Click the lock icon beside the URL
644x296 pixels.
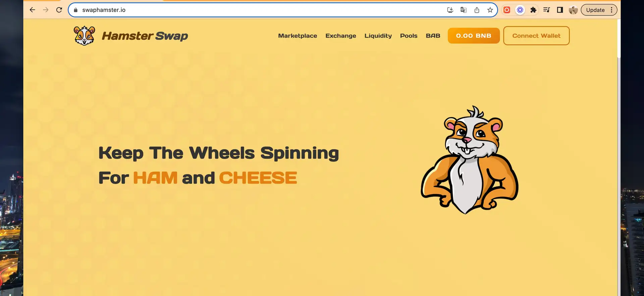[x=76, y=10]
